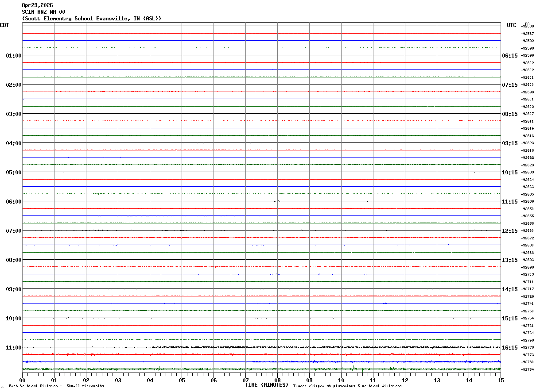This screenshot has width=536, height=392.
Task: Select the DC offset value -92672
Action: click(528, 238)
